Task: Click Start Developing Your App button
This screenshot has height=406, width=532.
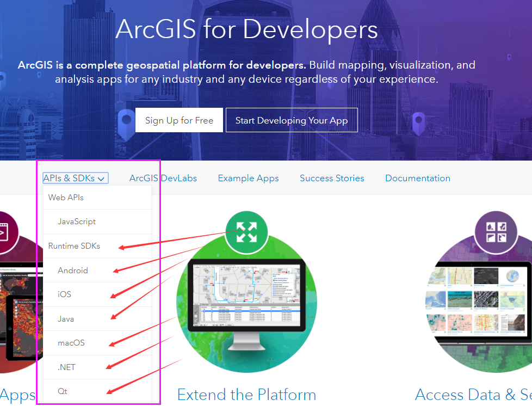Action: coord(292,120)
